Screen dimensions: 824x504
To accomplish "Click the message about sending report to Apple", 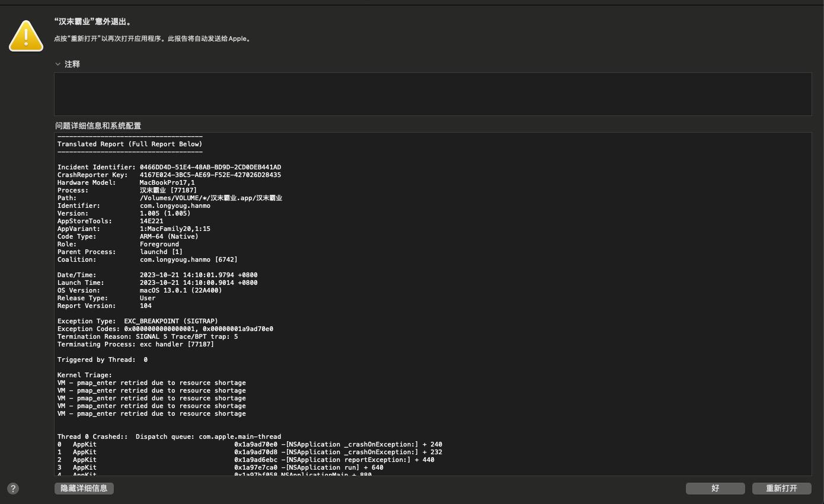I will tap(153, 38).
